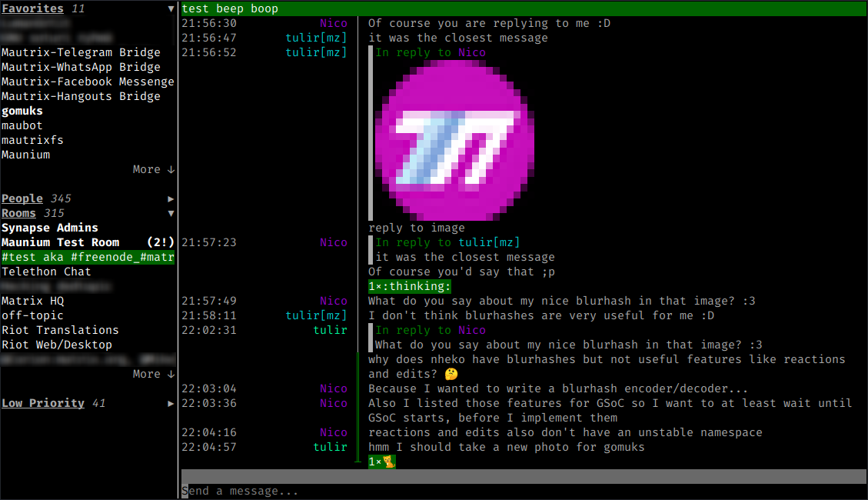Expand the Low Priority section arrow

coord(171,404)
